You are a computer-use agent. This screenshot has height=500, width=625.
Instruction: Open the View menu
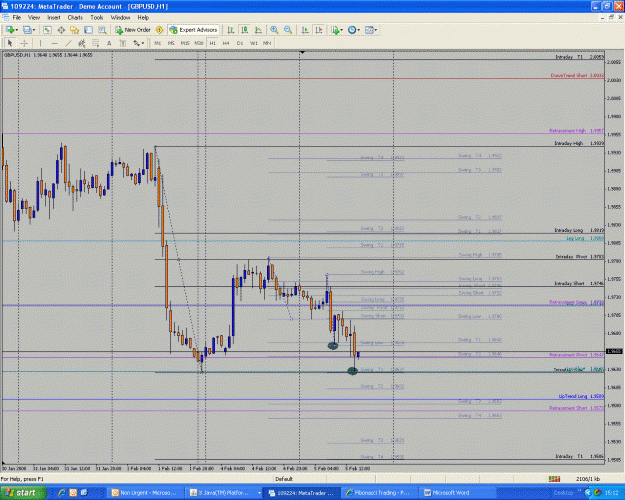tap(34, 18)
